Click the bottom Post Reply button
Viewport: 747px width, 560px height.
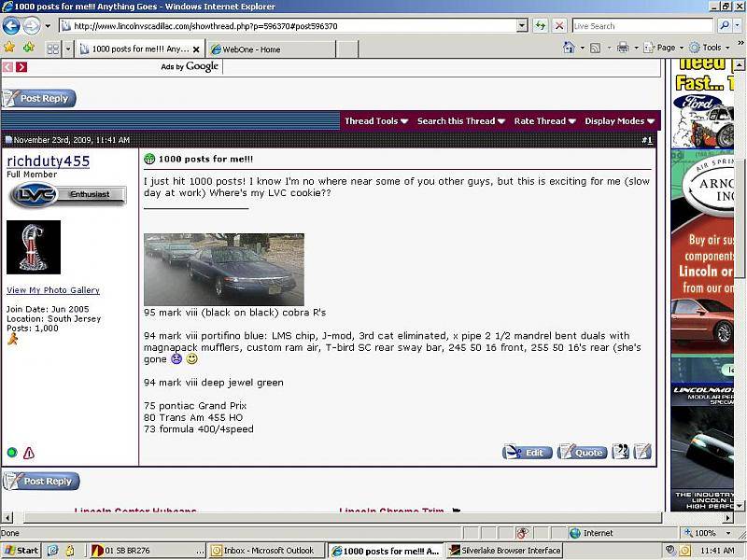click(x=41, y=481)
